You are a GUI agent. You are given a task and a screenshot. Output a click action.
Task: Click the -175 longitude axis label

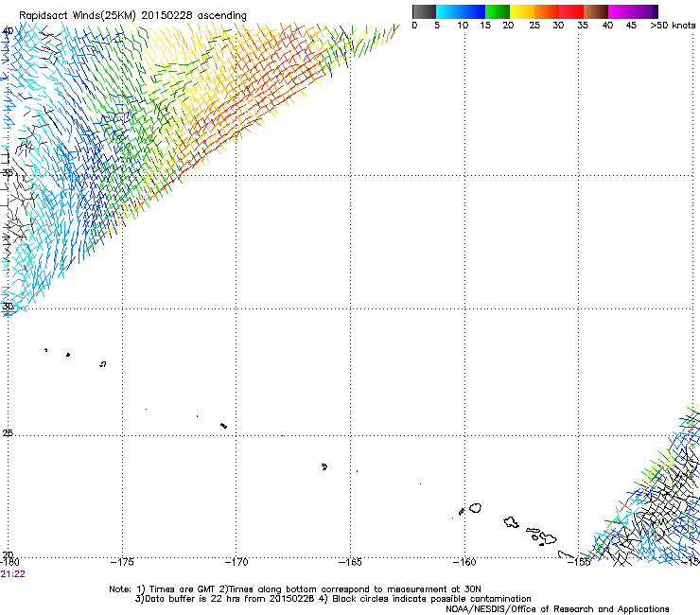point(122,562)
